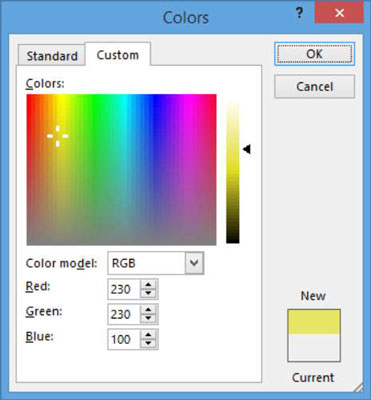Switch to the Standard tab
Viewport: 371px width, 400px height.
pyautogui.click(x=52, y=56)
